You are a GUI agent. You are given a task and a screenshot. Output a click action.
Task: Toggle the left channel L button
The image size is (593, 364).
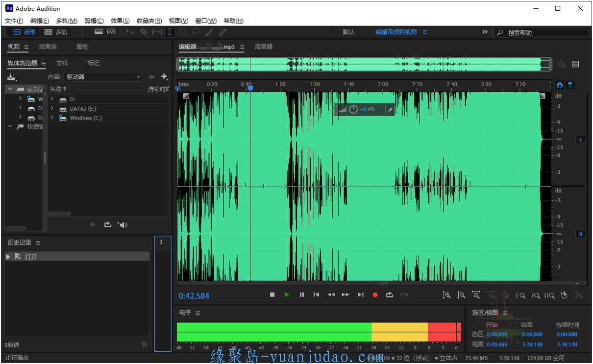(581, 140)
